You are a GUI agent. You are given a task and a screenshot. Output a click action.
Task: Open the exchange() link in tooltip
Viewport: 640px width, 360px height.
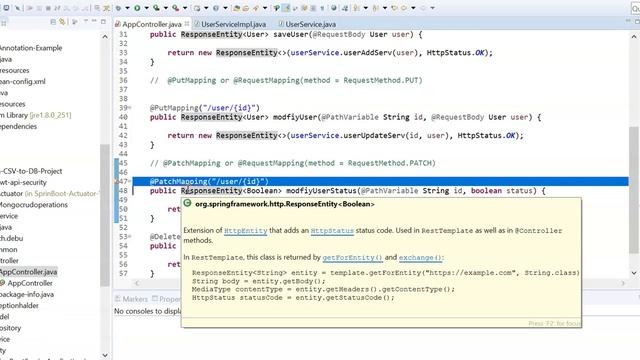[x=420, y=258]
